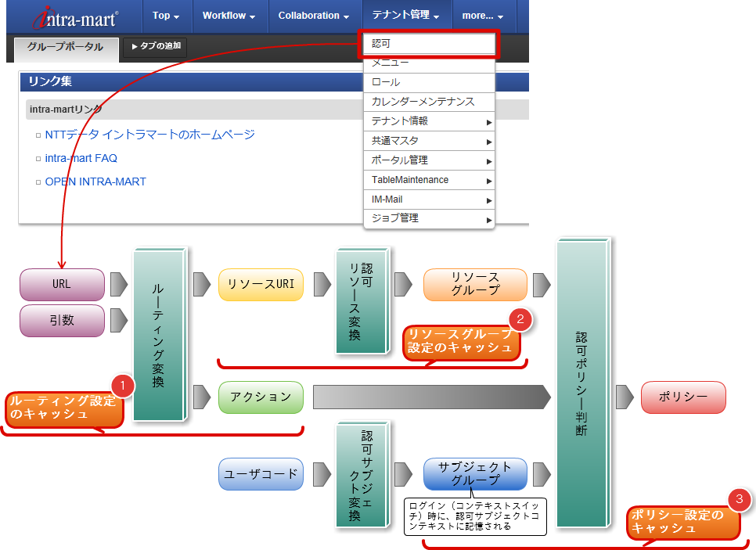The width and height of the screenshot is (756, 550).
Task: Expand the テナント情報 submenu
Action: pyautogui.click(x=429, y=121)
